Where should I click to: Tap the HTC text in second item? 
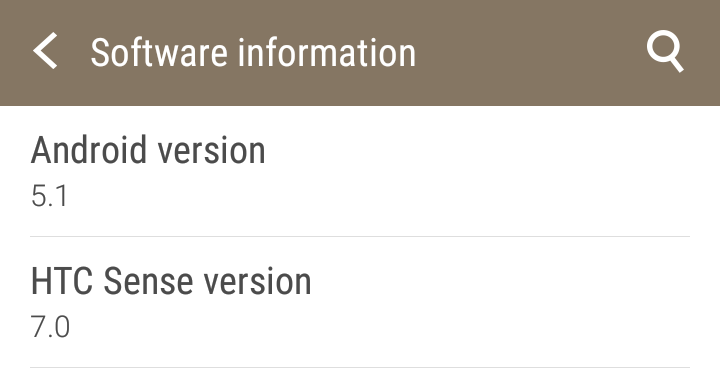(x=62, y=281)
